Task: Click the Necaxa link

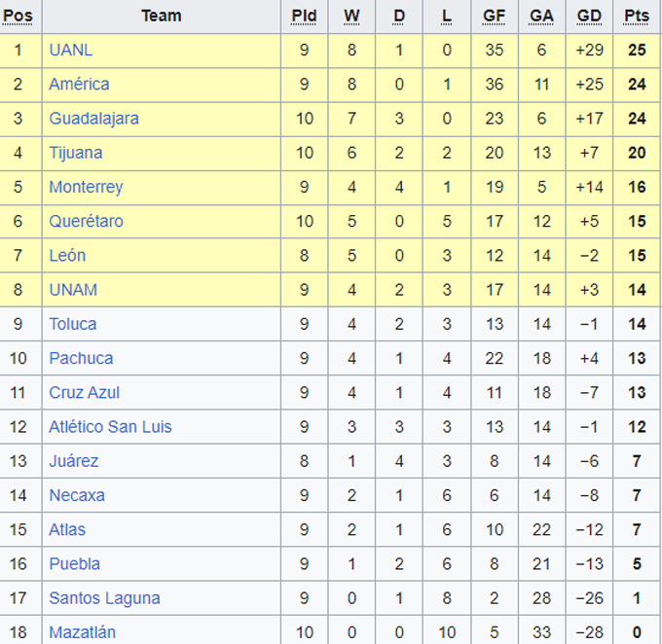Action: point(77,495)
